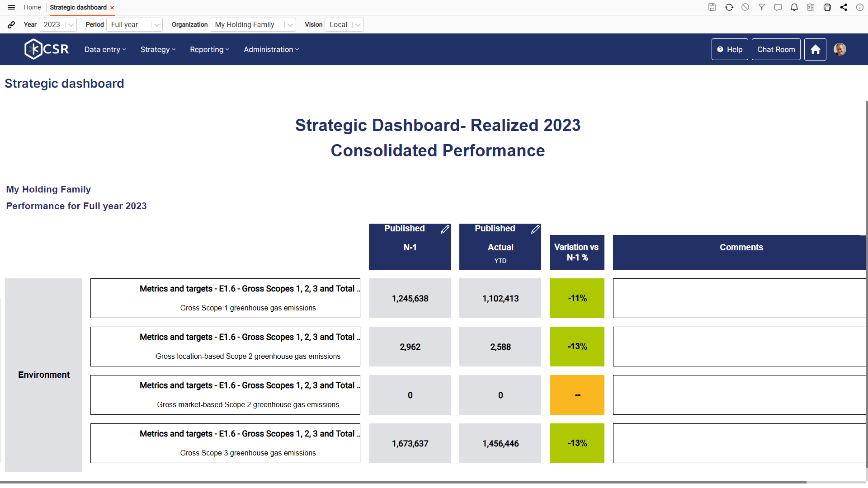Switch to the Home tab
This screenshot has width=868, height=488.
click(32, 7)
